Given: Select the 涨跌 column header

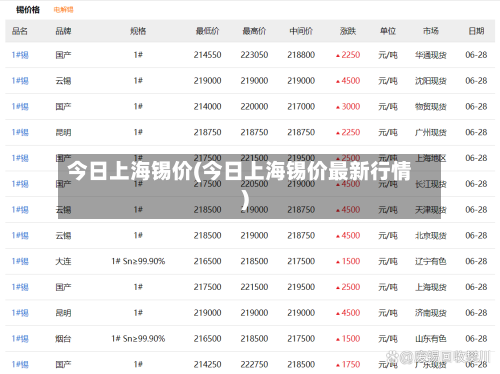Looking at the screenshot, I should [x=348, y=31].
